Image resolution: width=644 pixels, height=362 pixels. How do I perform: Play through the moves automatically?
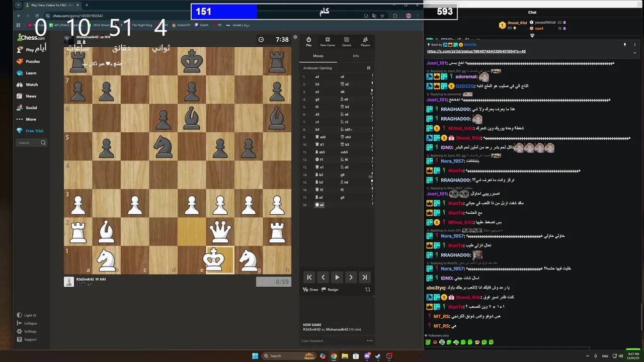[x=337, y=277]
